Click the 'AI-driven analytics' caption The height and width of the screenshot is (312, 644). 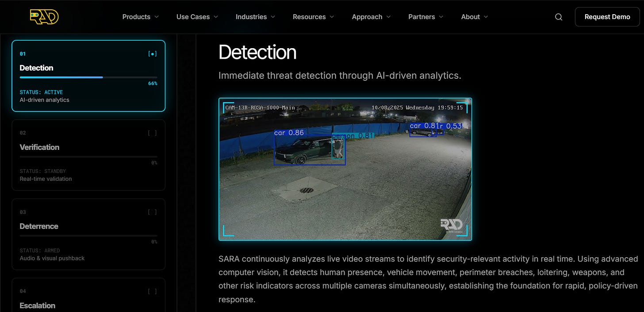point(45,100)
